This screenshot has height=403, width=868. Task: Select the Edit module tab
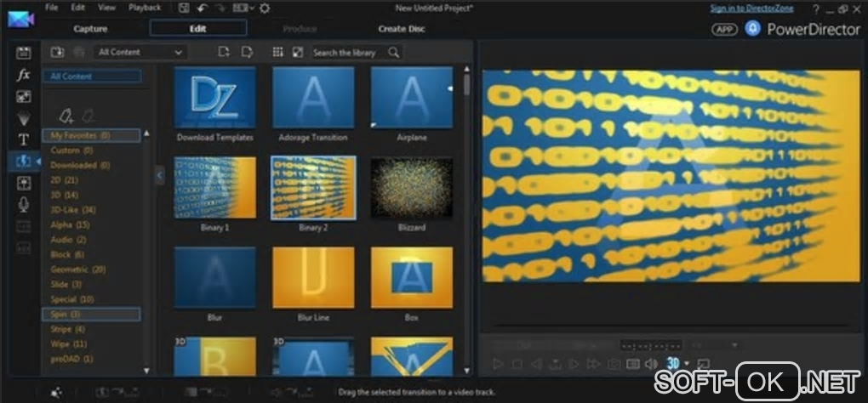point(198,28)
